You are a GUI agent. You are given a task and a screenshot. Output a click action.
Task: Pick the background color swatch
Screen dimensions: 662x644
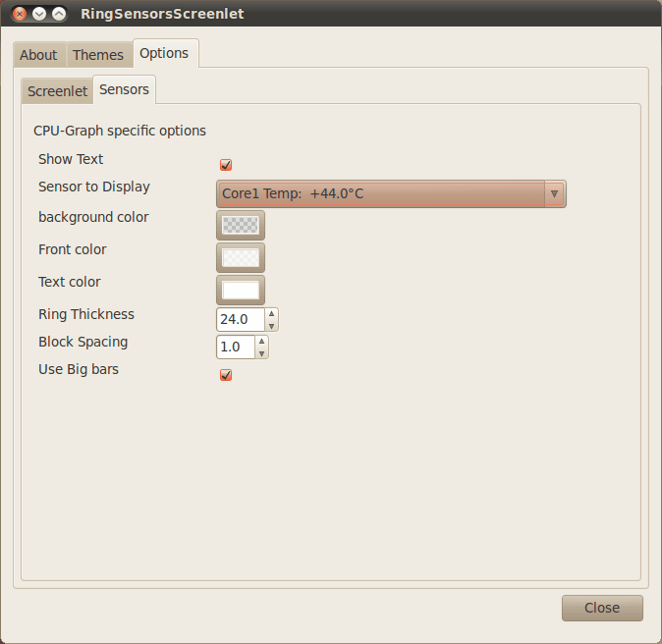[x=241, y=226]
